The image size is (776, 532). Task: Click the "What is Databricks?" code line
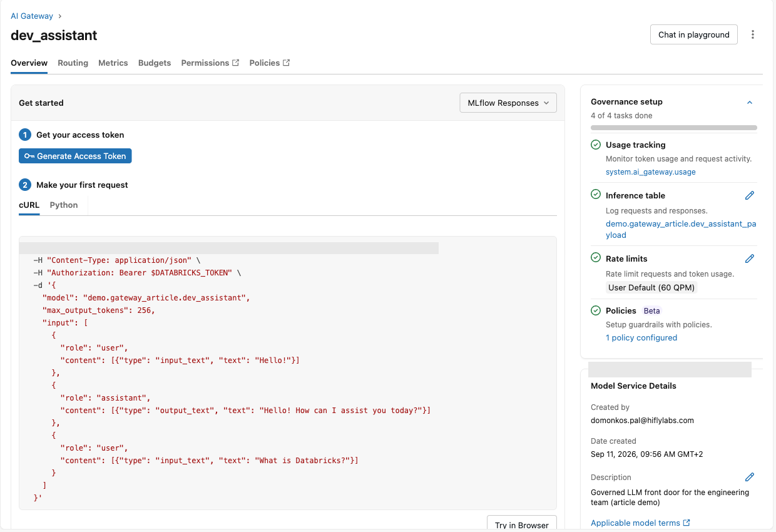(x=209, y=461)
